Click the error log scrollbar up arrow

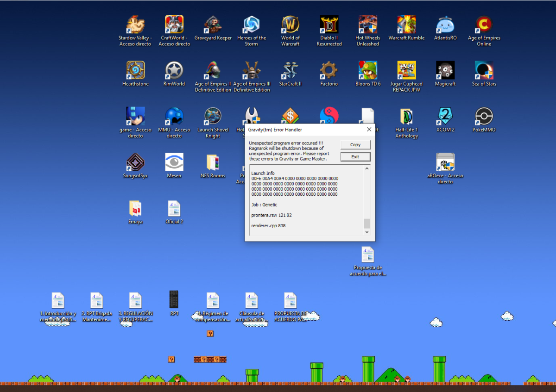(x=367, y=169)
